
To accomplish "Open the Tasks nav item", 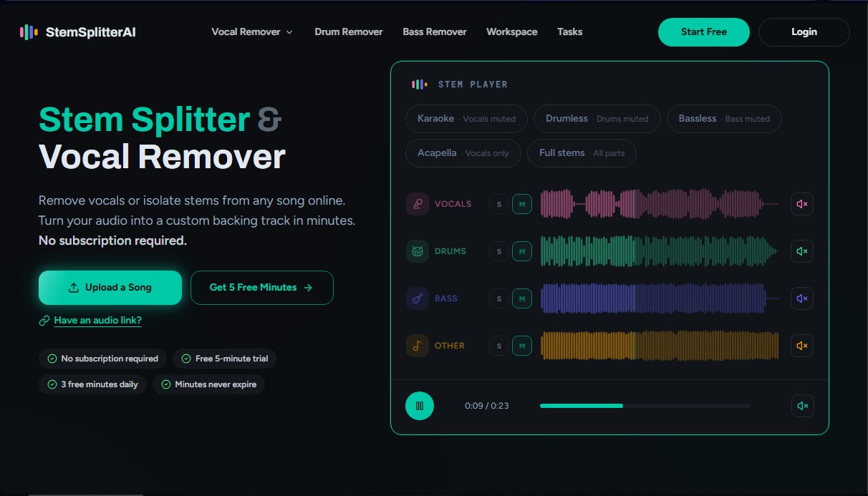I will pos(570,31).
